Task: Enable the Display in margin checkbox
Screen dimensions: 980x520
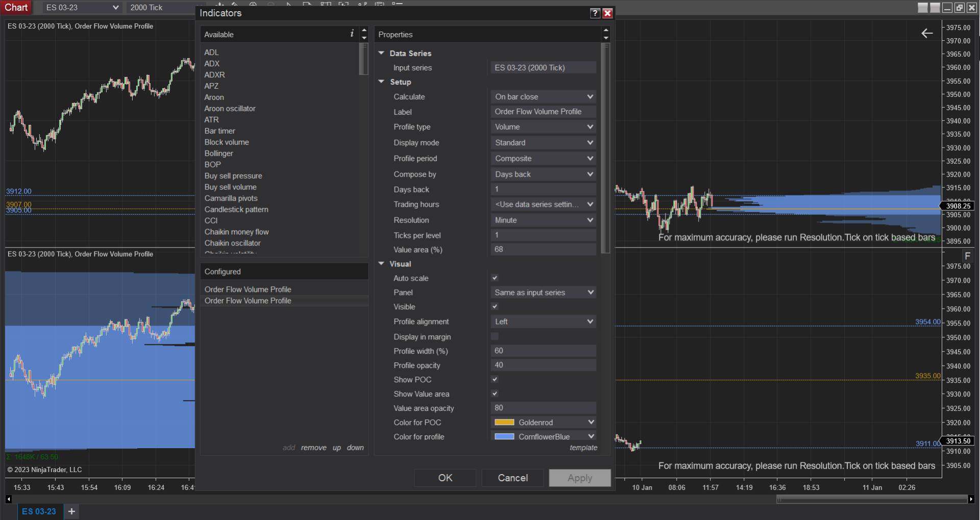Action: point(495,336)
